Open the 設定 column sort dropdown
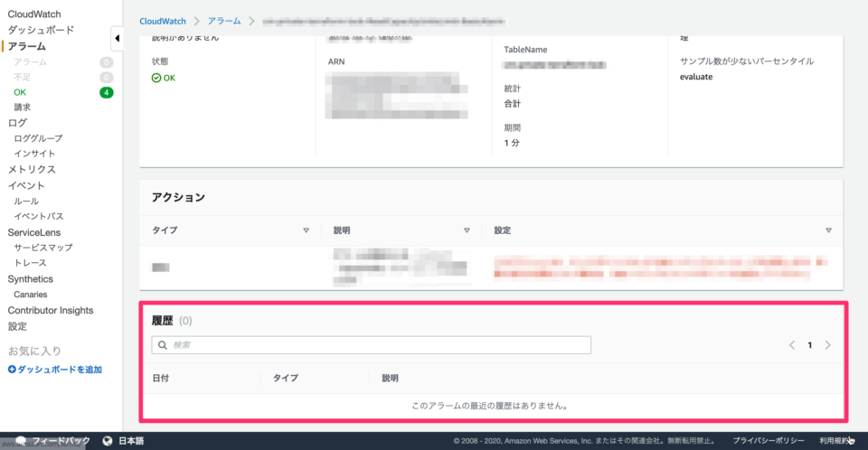Screen dimensions: 868x450 point(828,230)
